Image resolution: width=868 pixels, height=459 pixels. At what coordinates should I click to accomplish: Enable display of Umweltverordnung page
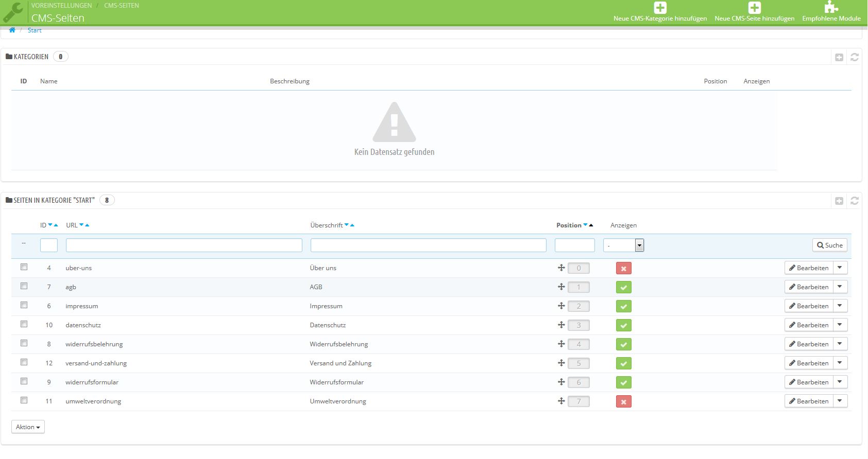pos(623,401)
